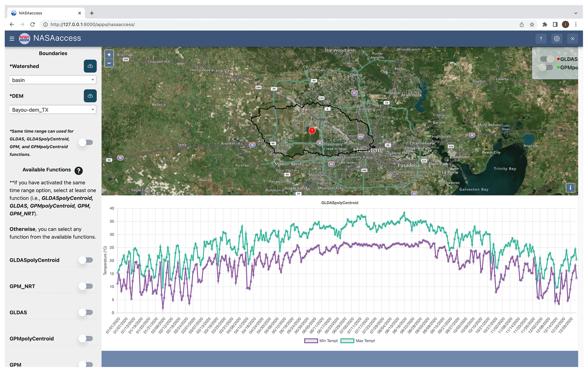
Task: Click the red station marker on map
Action: tap(312, 130)
